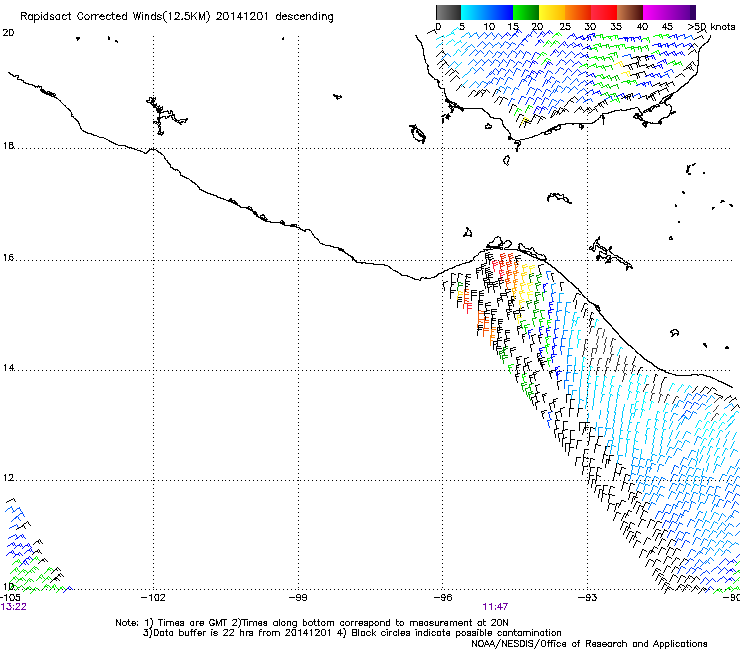This screenshot has width=740, height=650.
Task: Click the word 'descending' in the title
Action: pos(304,17)
